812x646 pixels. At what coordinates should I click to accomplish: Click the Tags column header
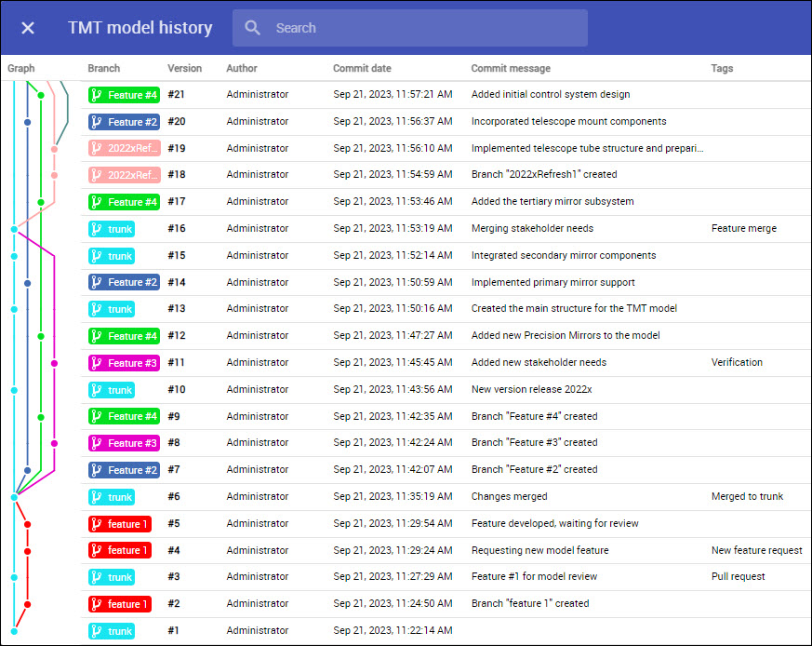coord(722,68)
